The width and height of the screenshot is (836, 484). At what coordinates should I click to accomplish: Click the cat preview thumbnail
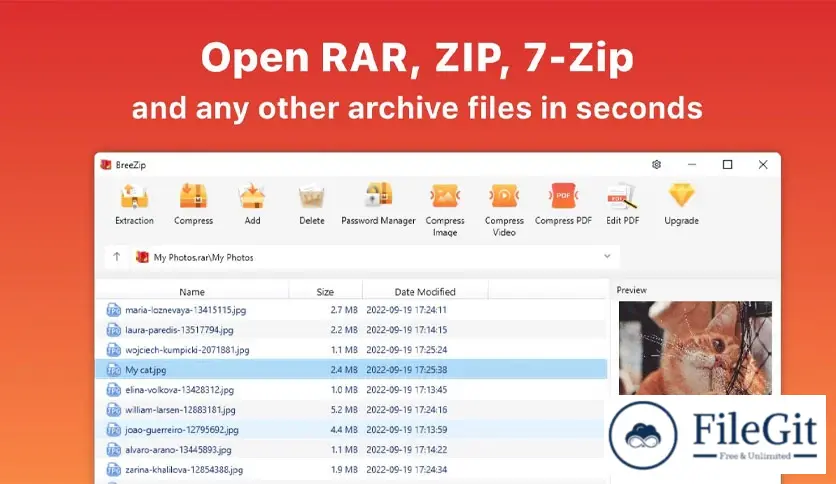point(695,348)
